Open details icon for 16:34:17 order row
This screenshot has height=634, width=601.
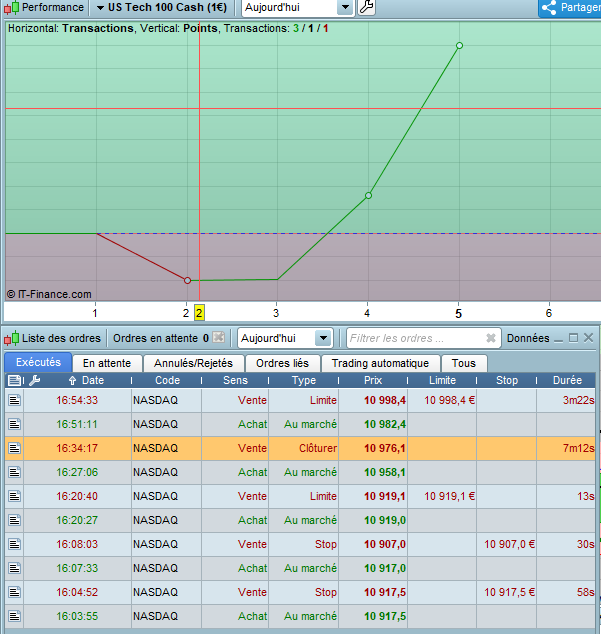coord(14,448)
